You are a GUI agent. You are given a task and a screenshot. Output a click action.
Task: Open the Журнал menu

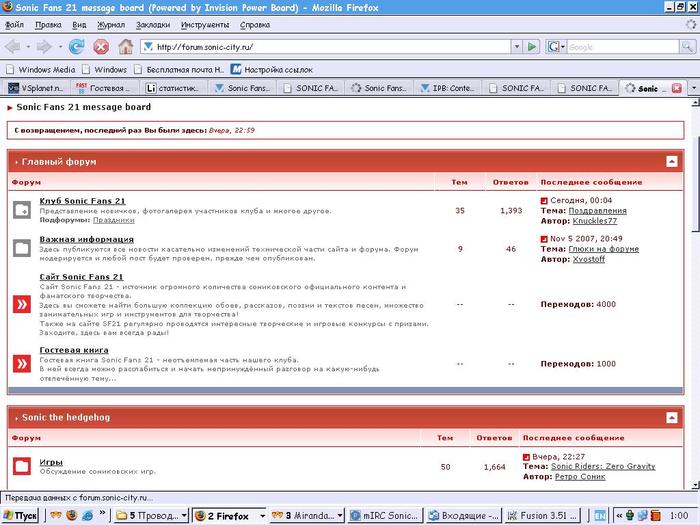pyautogui.click(x=111, y=25)
